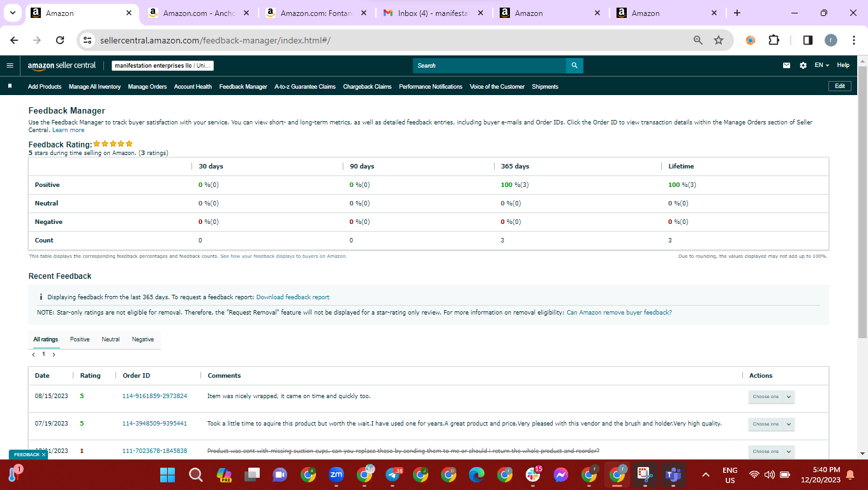Click inside the Seller Central search field
This screenshot has height=490, width=868.
[490, 66]
